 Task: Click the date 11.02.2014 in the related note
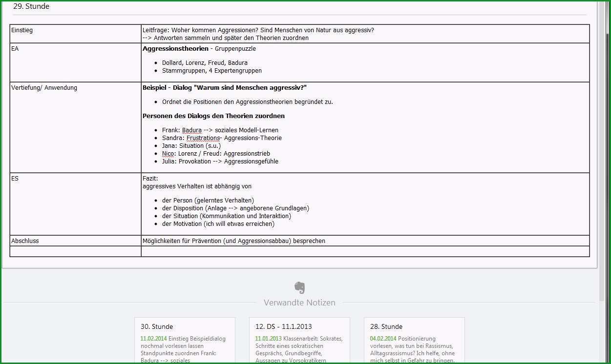153,339
